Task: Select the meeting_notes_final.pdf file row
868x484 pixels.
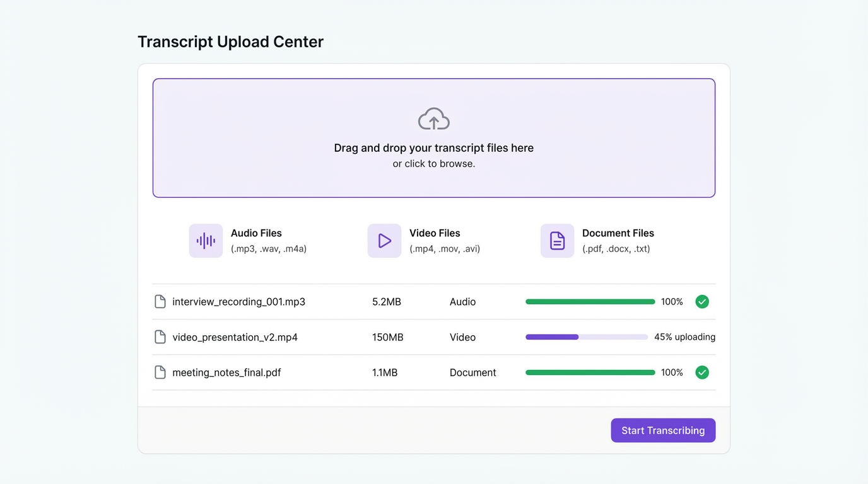Action: click(433, 372)
